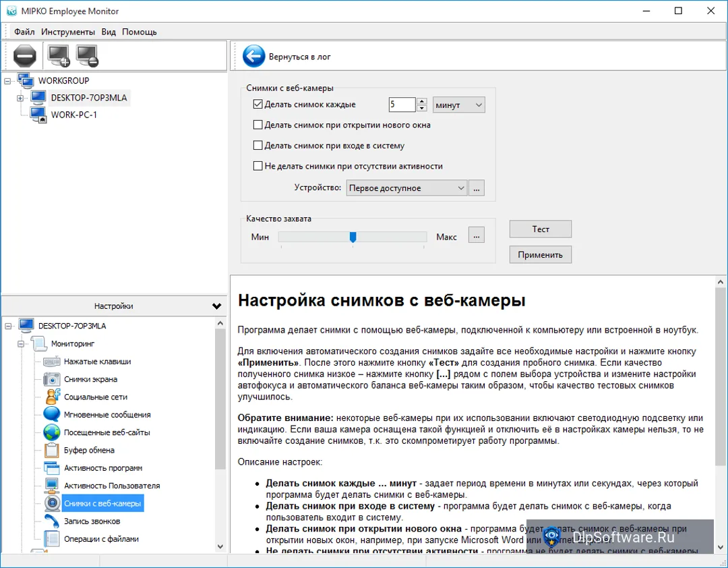Open Операции с файлами settings

(x=101, y=539)
